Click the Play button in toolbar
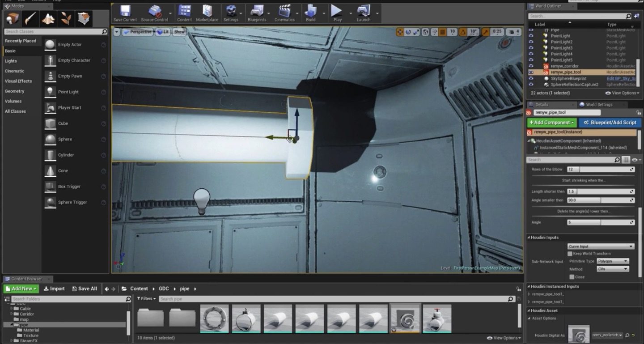 click(337, 13)
